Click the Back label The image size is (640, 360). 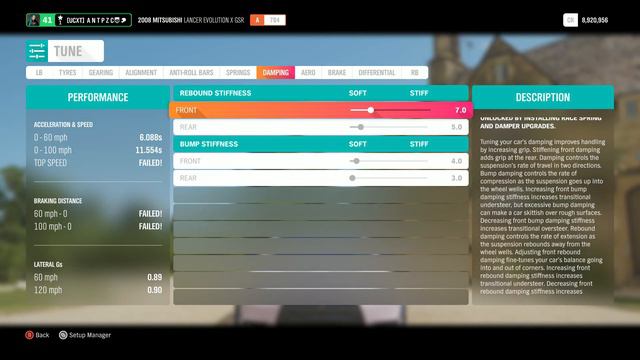pos(42,335)
